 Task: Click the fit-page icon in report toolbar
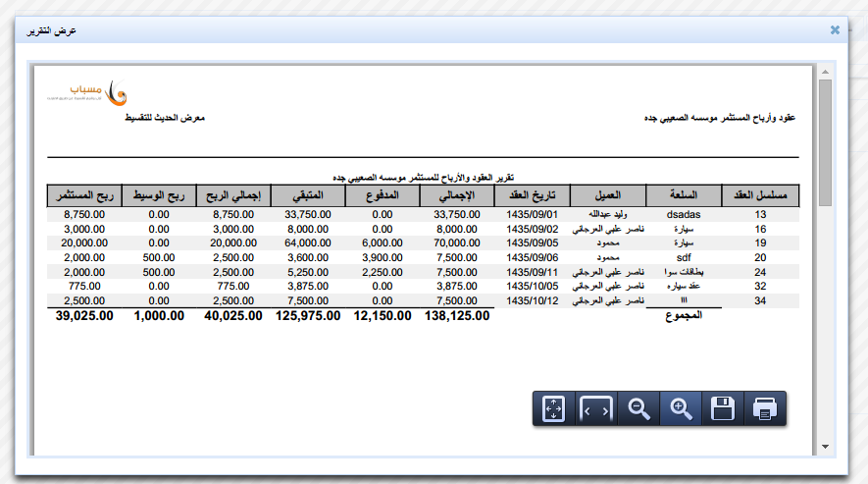tap(553, 409)
